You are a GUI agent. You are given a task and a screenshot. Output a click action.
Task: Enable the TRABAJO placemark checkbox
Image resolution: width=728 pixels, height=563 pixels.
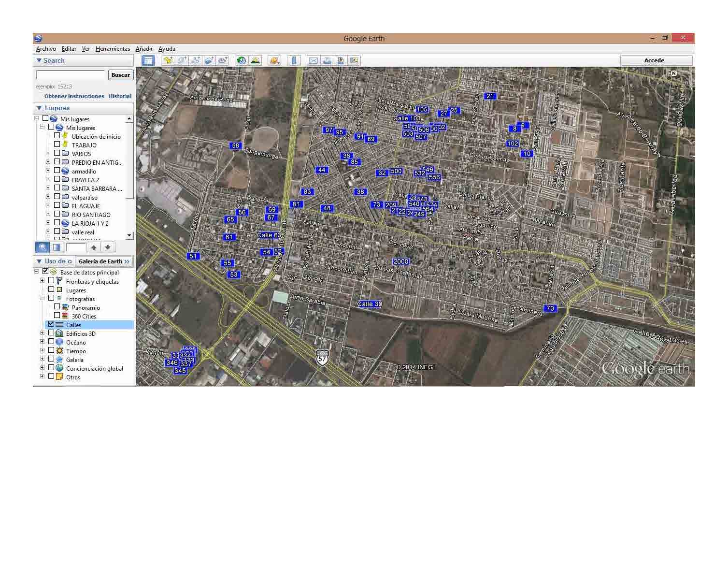tap(57, 144)
